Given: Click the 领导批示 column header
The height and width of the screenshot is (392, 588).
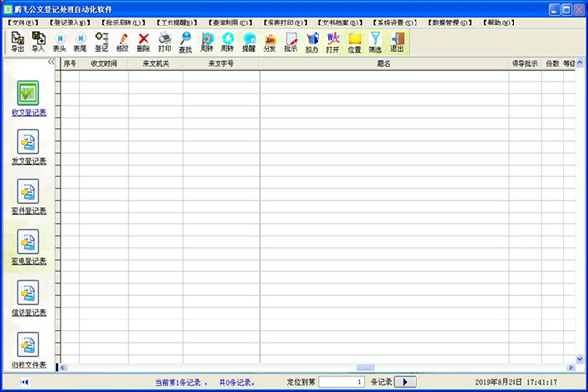Looking at the screenshot, I should click(524, 64).
